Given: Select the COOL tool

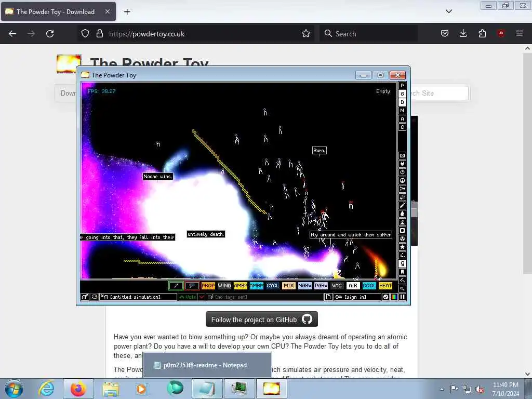Looking at the screenshot, I should point(369,286).
